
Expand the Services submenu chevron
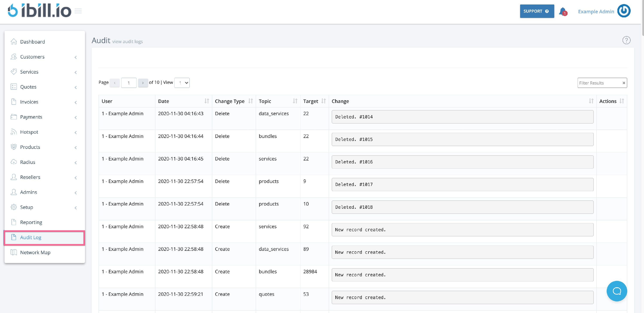pyautogui.click(x=76, y=72)
